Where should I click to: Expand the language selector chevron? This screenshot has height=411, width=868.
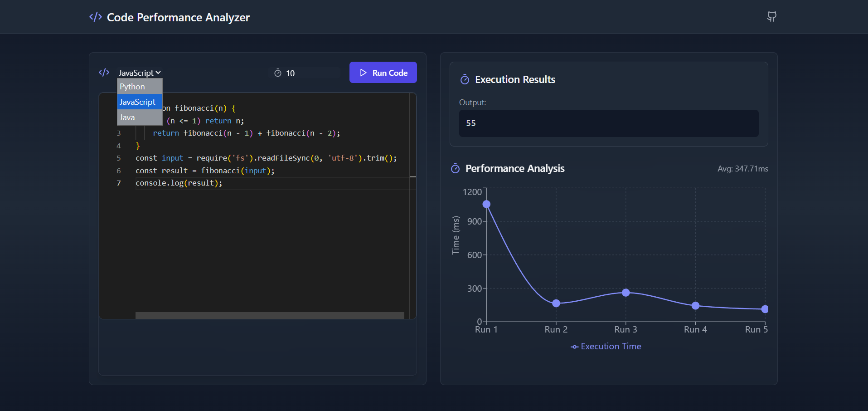(x=158, y=72)
